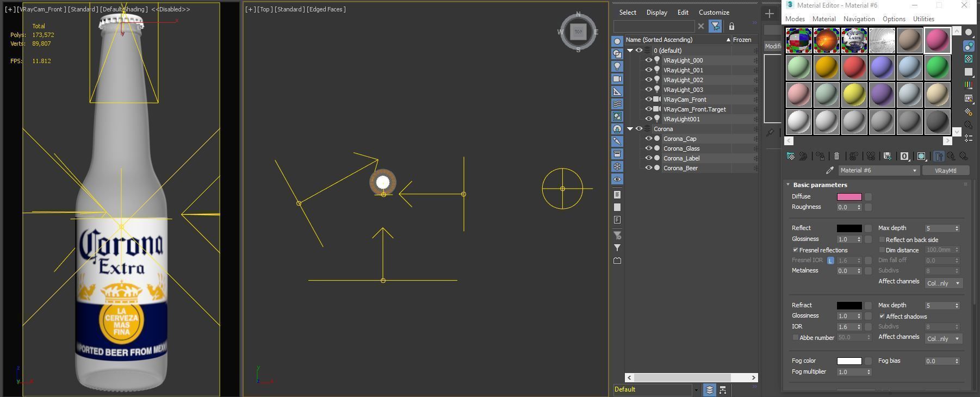Click Get Material icon in Material Editor

tap(791, 156)
